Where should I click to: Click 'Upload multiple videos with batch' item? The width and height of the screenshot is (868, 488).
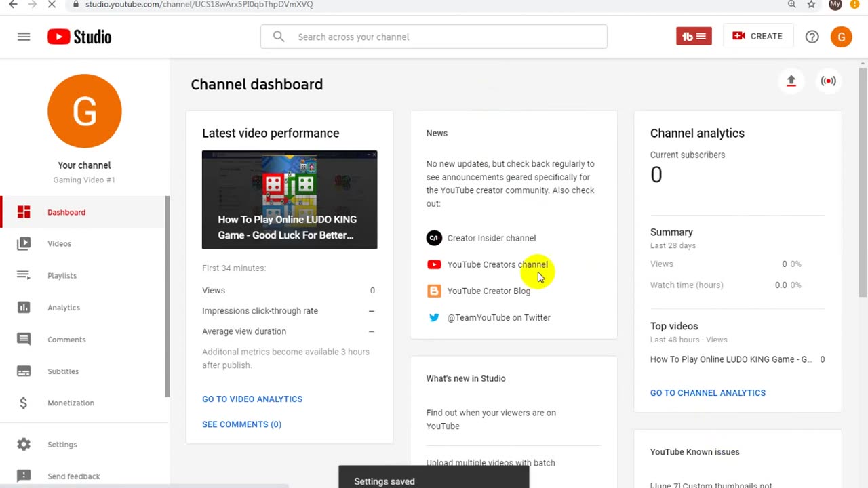tap(491, 463)
